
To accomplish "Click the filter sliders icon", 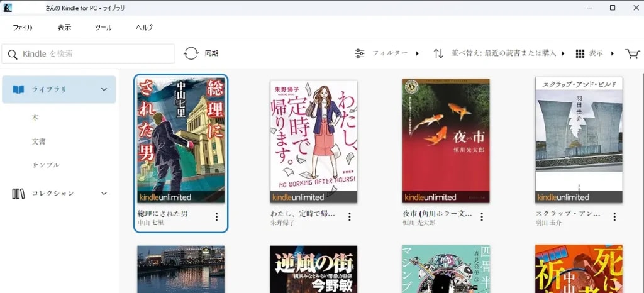I will click(x=360, y=53).
